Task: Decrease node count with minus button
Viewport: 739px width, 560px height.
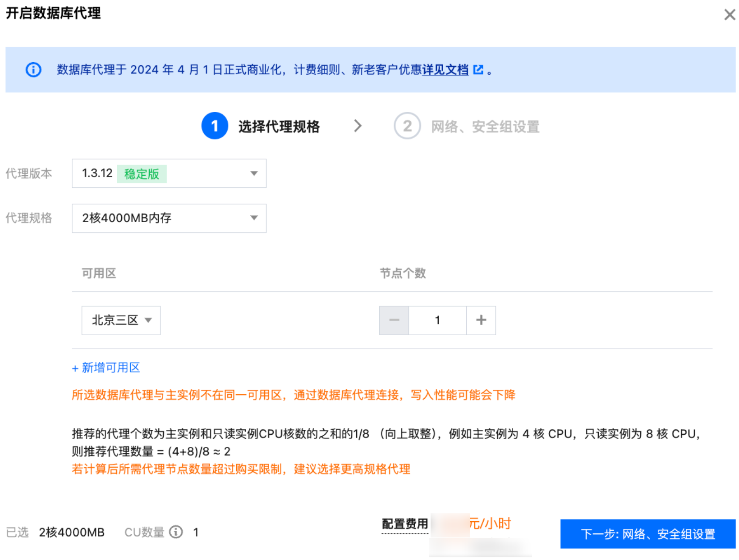Action: 394,320
